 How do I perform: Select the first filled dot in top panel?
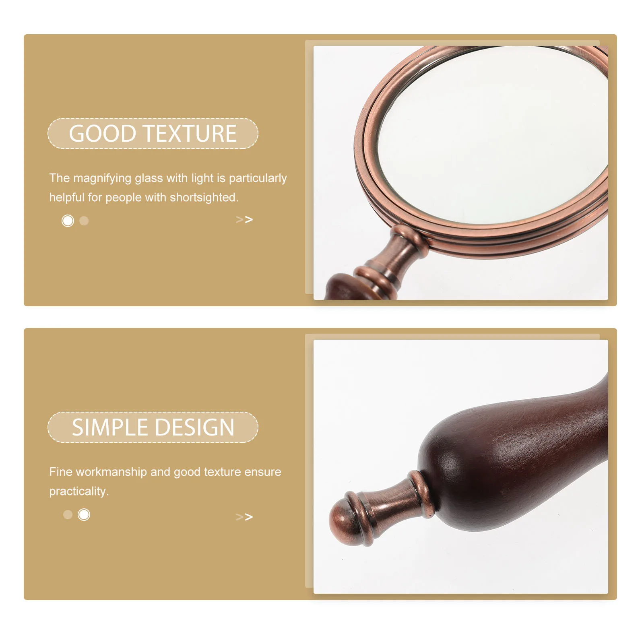point(68,221)
